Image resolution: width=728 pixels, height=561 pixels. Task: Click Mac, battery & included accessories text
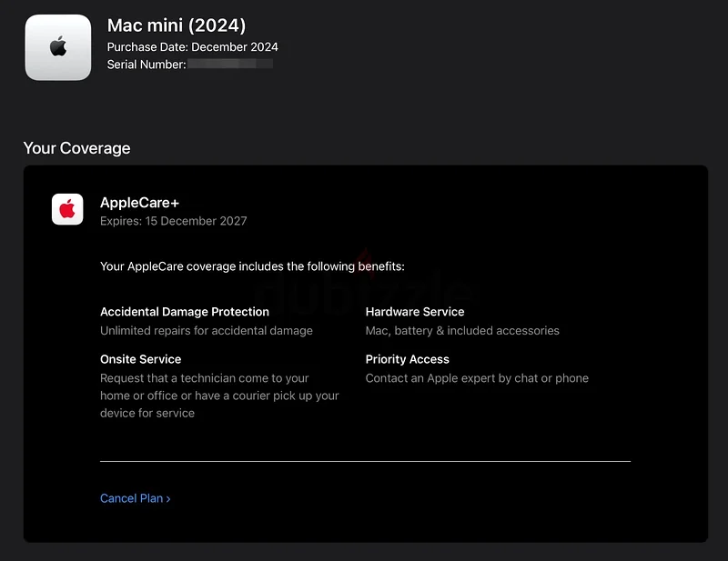click(462, 330)
